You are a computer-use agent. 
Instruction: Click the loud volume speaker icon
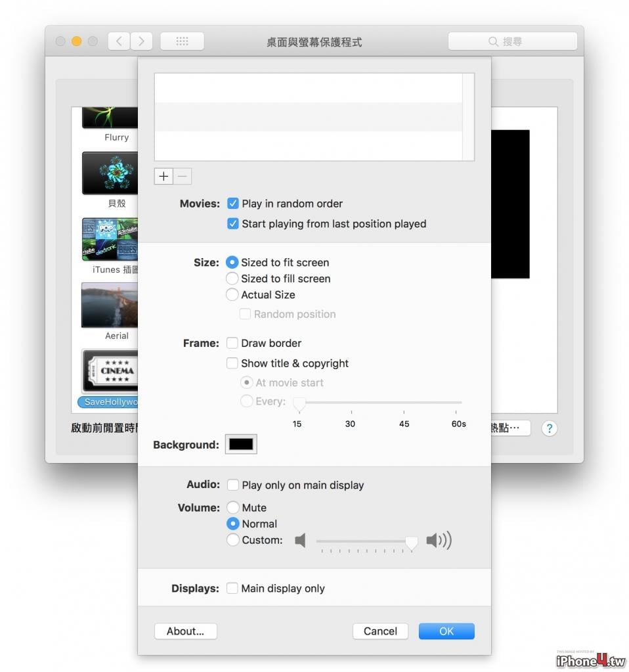click(x=439, y=541)
